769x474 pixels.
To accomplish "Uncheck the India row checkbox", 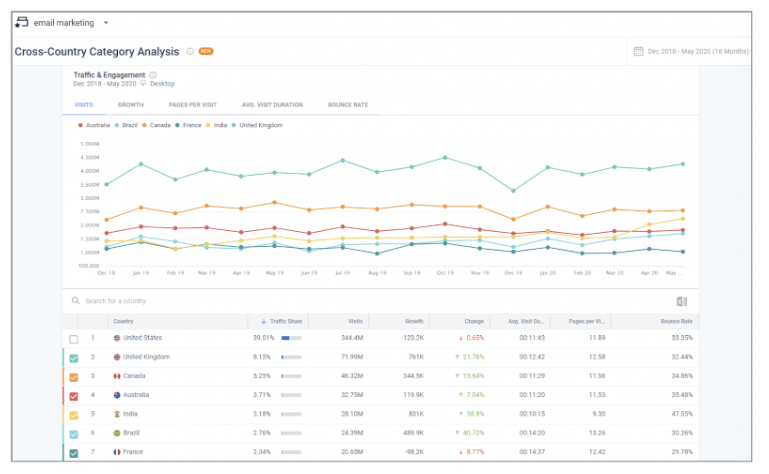I will (x=74, y=413).
